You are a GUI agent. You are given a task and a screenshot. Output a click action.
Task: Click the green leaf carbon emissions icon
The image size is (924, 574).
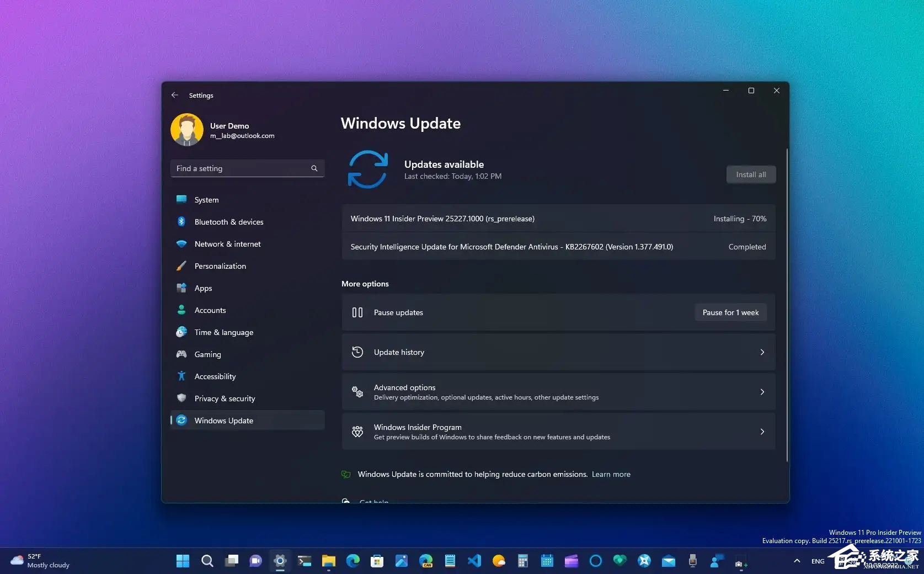tap(346, 474)
